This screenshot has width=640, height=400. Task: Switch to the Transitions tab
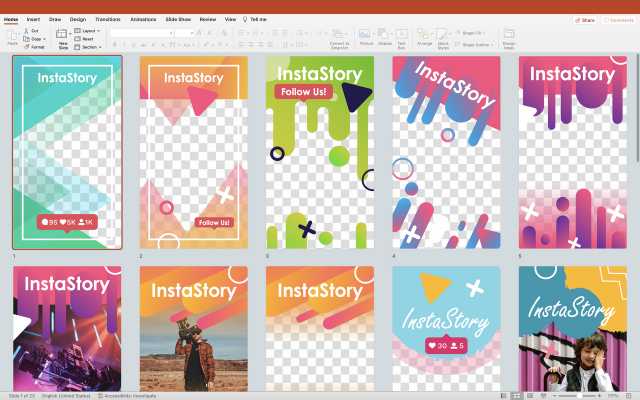[107, 19]
